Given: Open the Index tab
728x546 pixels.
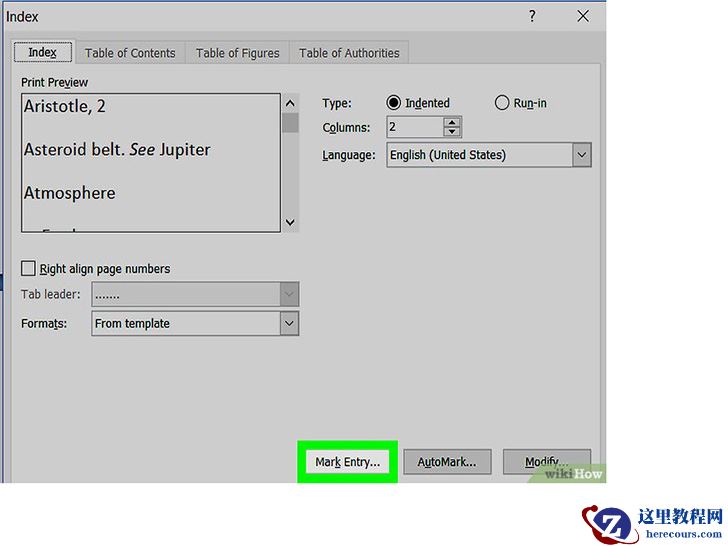Looking at the screenshot, I should [x=43, y=52].
